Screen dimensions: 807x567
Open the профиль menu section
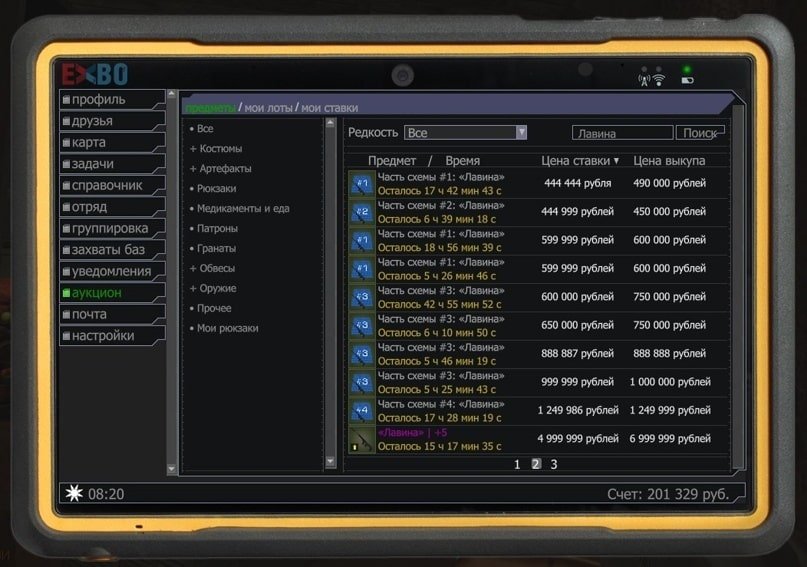112,99
